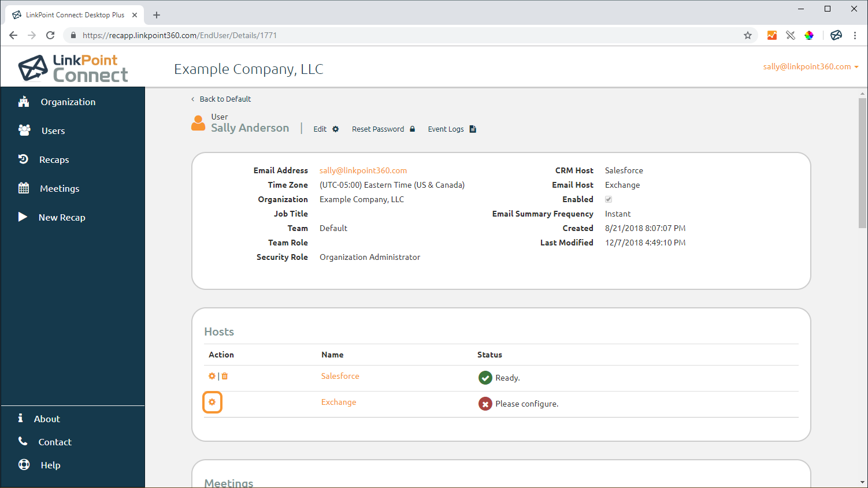Click the Sally Anderson user avatar icon
The image size is (868, 488).
198,123
